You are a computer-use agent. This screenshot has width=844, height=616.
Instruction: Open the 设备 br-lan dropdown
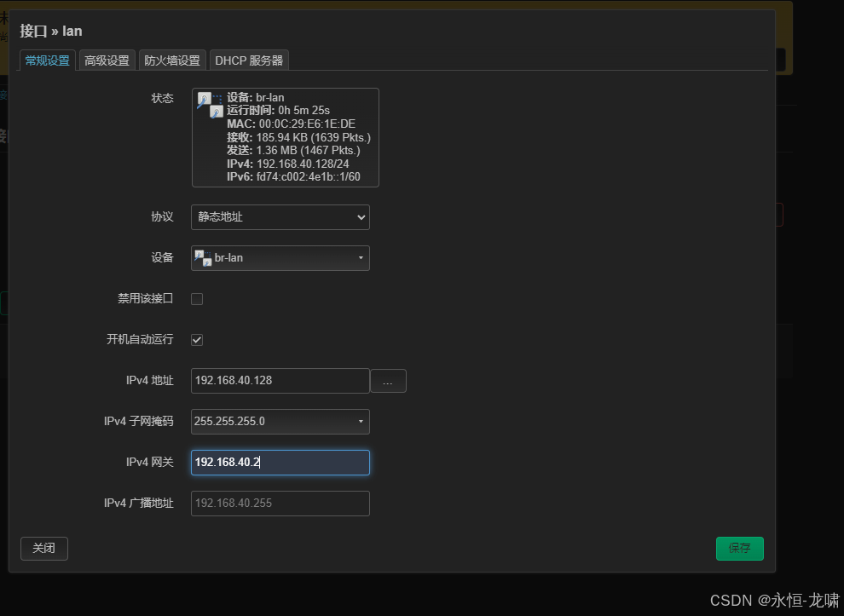pos(280,257)
